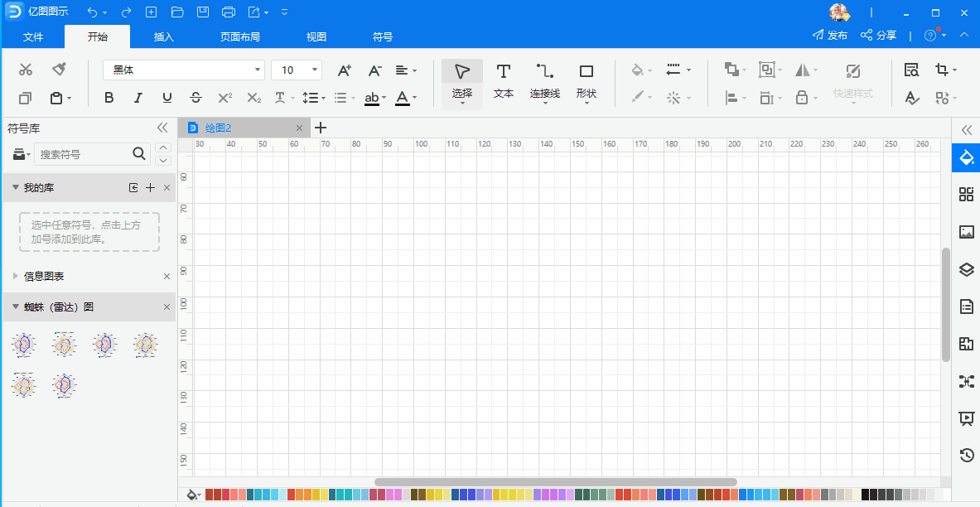980x507 pixels.
Task: Open the 文件 menu
Action: 33,37
